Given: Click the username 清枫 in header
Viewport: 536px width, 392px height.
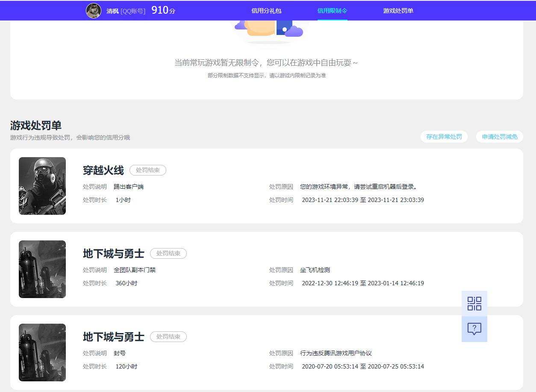Looking at the screenshot, I should click(x=112, y=11).
